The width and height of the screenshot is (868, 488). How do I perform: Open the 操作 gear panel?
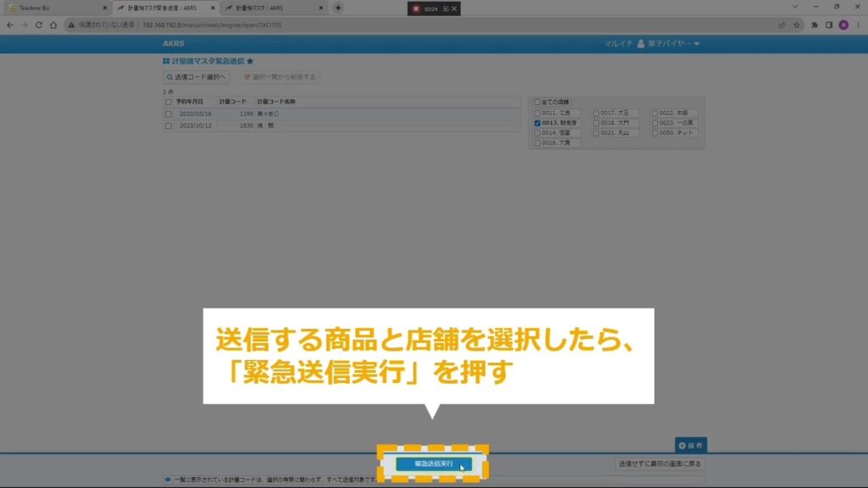691,446
